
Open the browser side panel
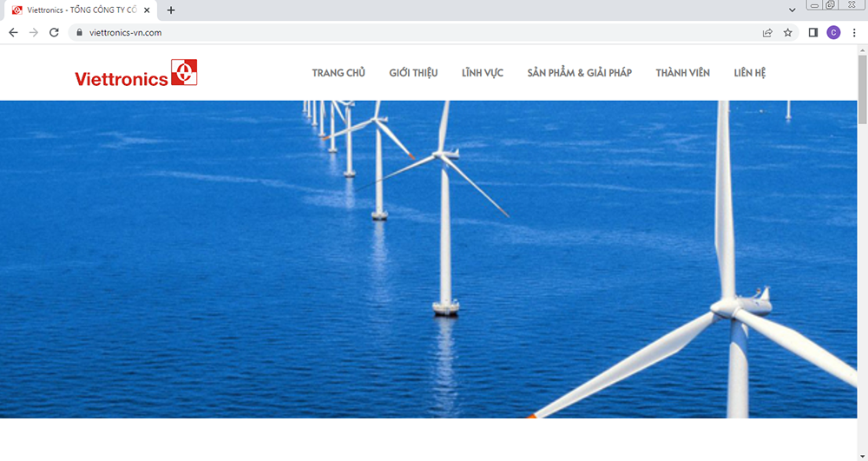pyautogui.click(x=812, y=33)
